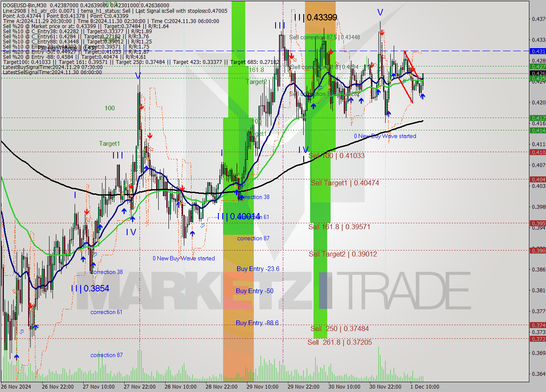Select 'Sell %20 @ Market price' line
The image size is (546, 392).
tap(86, 26)
